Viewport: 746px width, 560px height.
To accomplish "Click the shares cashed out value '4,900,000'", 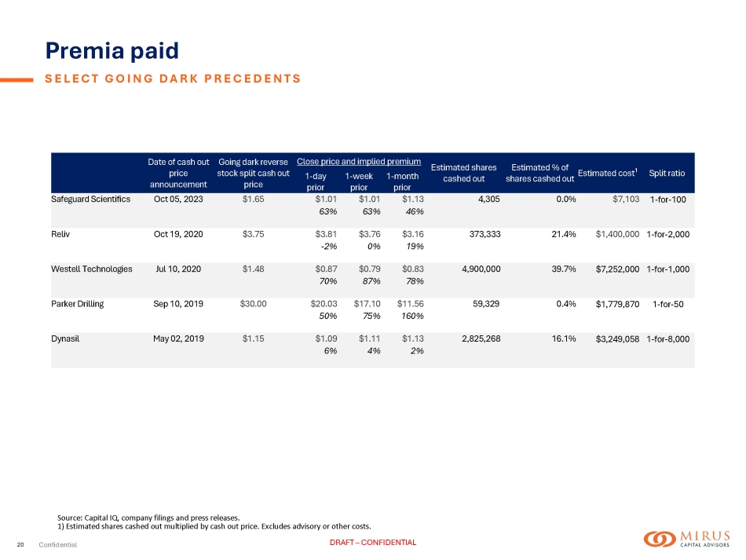I will [x=481, y=269].
